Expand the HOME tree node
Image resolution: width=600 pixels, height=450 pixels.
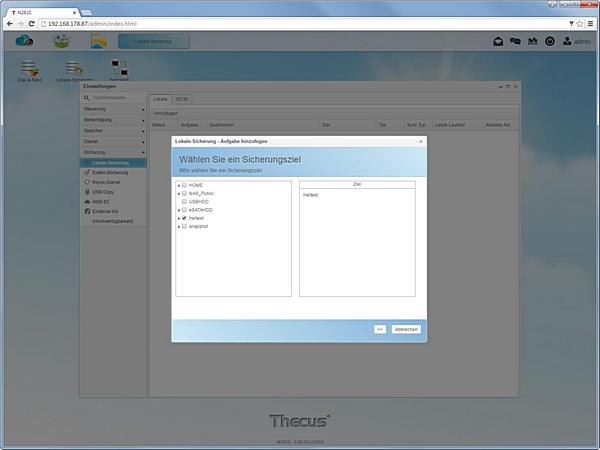point(179,185)
